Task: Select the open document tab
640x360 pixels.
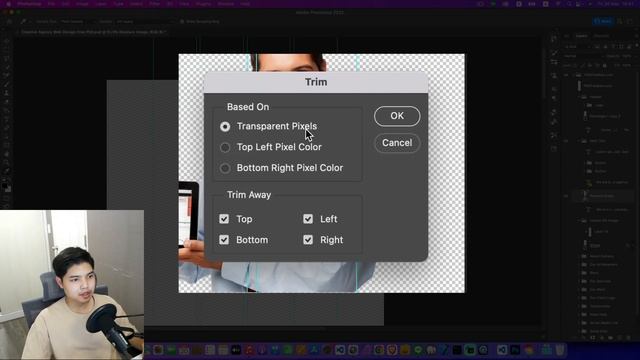Action: 93,32
